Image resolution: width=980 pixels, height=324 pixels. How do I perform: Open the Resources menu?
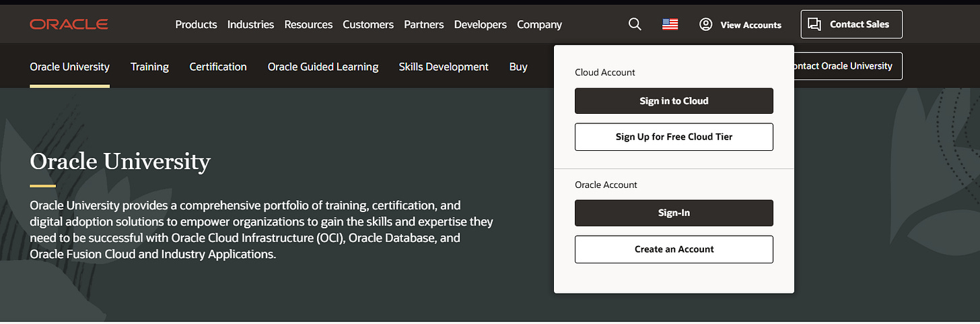point(308,24)
